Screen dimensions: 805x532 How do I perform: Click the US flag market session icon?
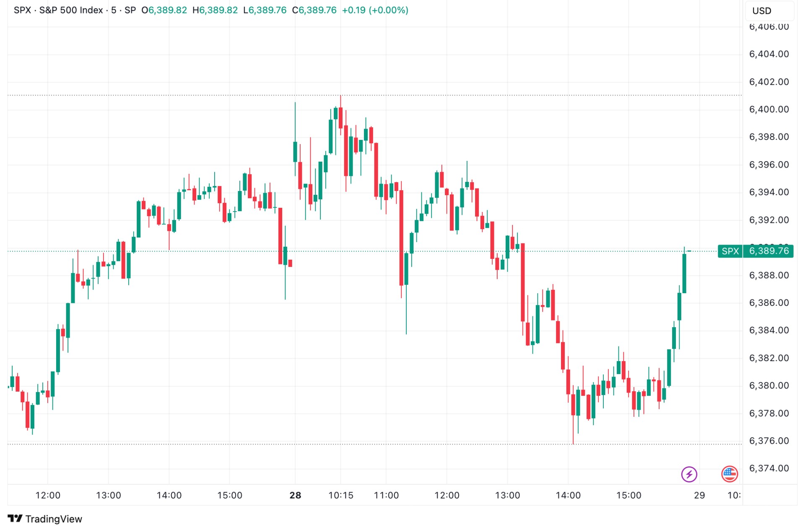click(x=730, y=474)
